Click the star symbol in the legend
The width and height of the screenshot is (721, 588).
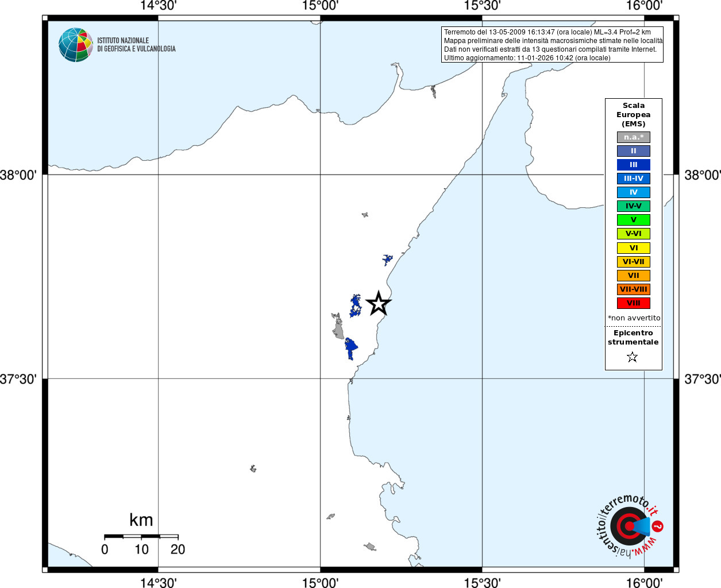click(633, 357)
